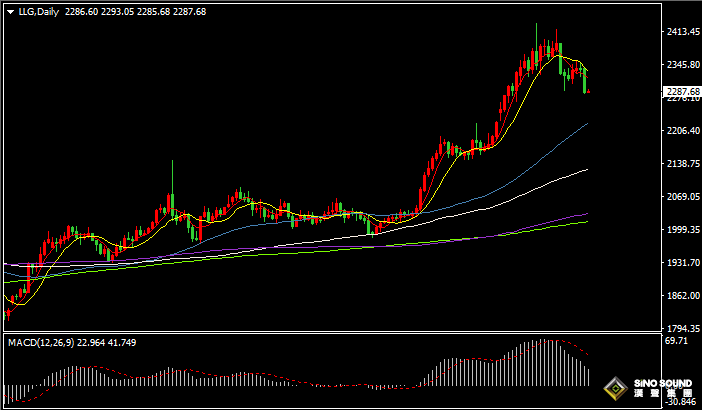
Task: Select the current price tag 2287.68
Action: click(x=680, y=91)
